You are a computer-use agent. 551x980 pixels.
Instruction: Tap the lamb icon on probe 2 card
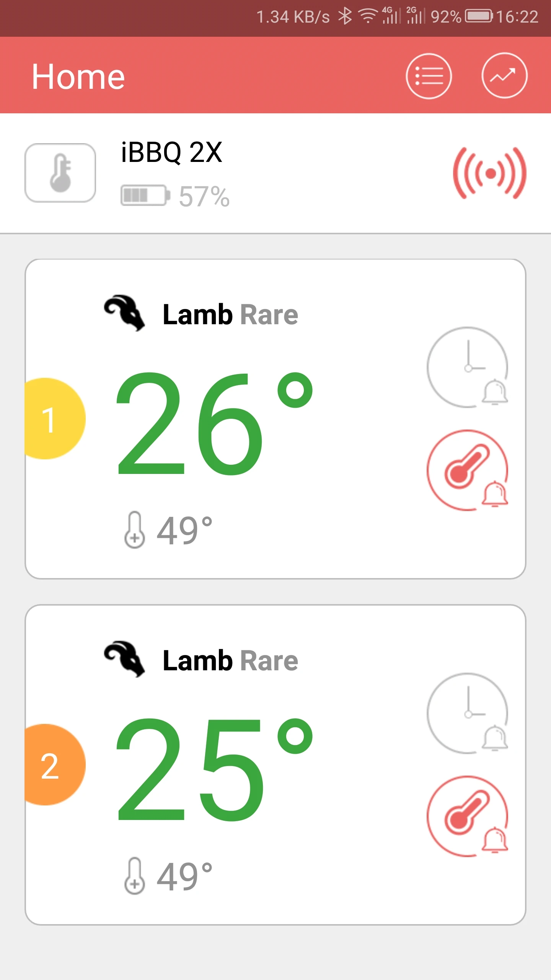(124, 659)
